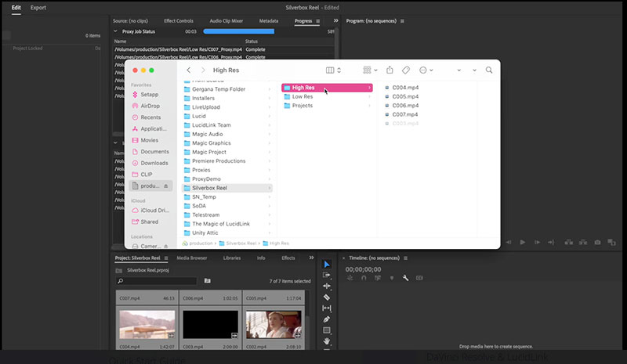
Task: Click the Finder Share icon
Action: tap(390, 70)
